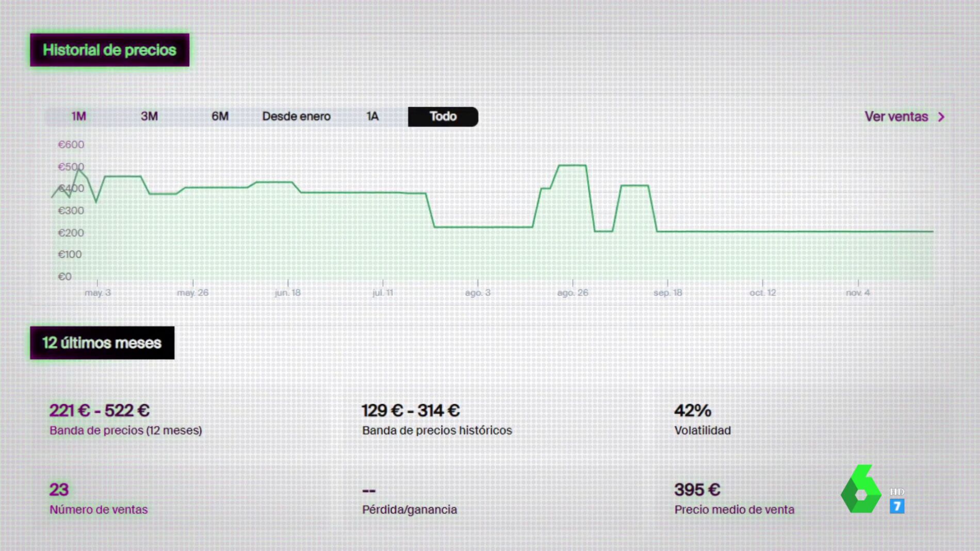Viewport: 980px width, 551px height.
Task: Click the Pérdida/ganancia label
Action: click(410, 510)
